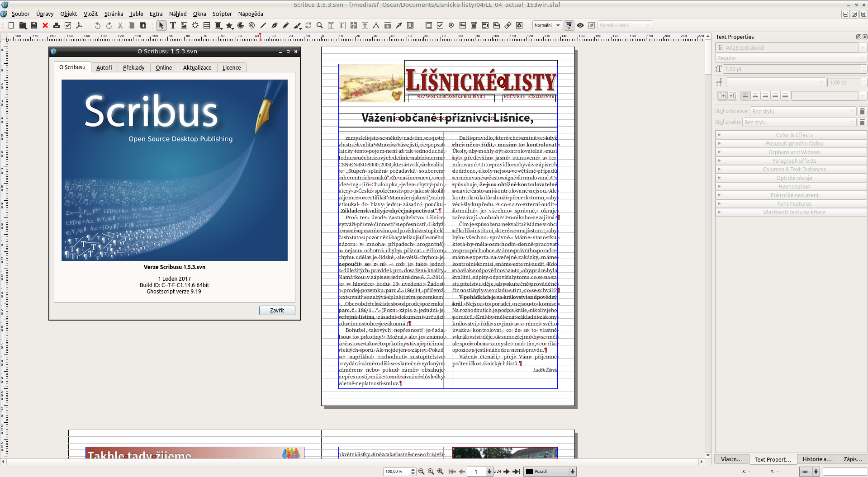Click the Save document icon

(34, 26)
